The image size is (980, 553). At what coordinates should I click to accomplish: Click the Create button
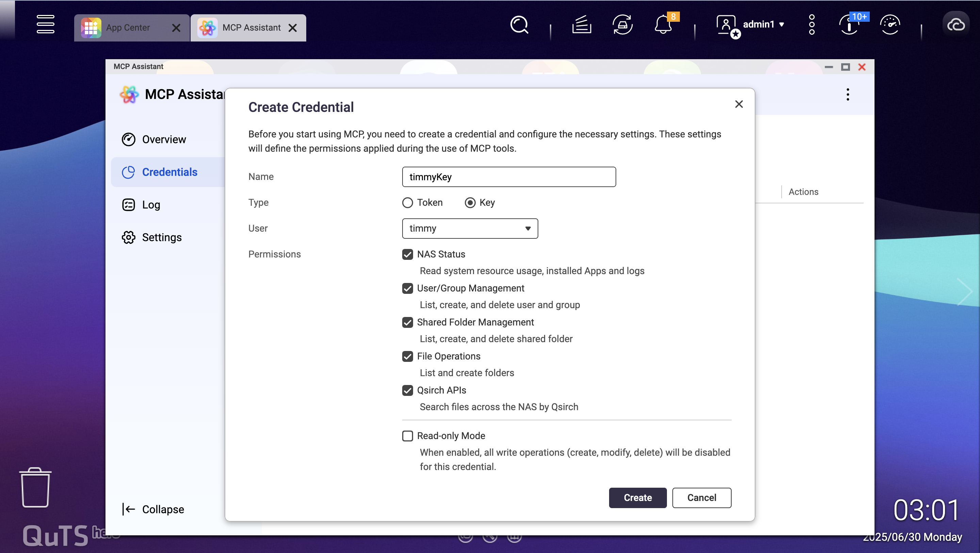pyautogui.click(x=638, y=498)
